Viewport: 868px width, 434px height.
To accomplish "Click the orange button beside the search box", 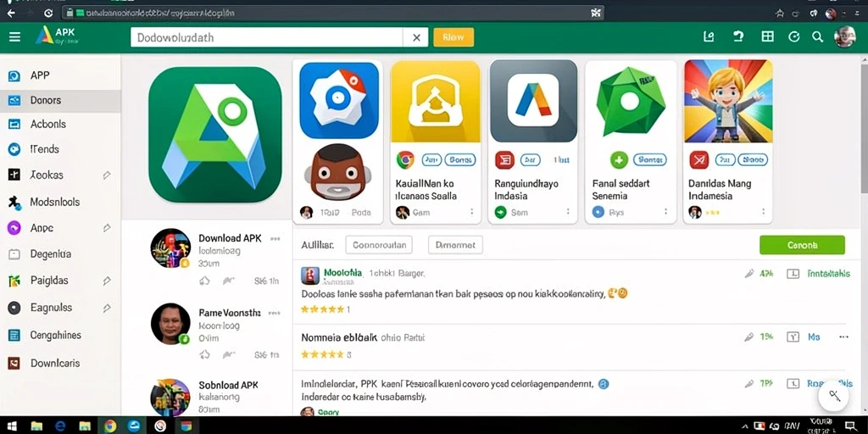I will (453, 37).
